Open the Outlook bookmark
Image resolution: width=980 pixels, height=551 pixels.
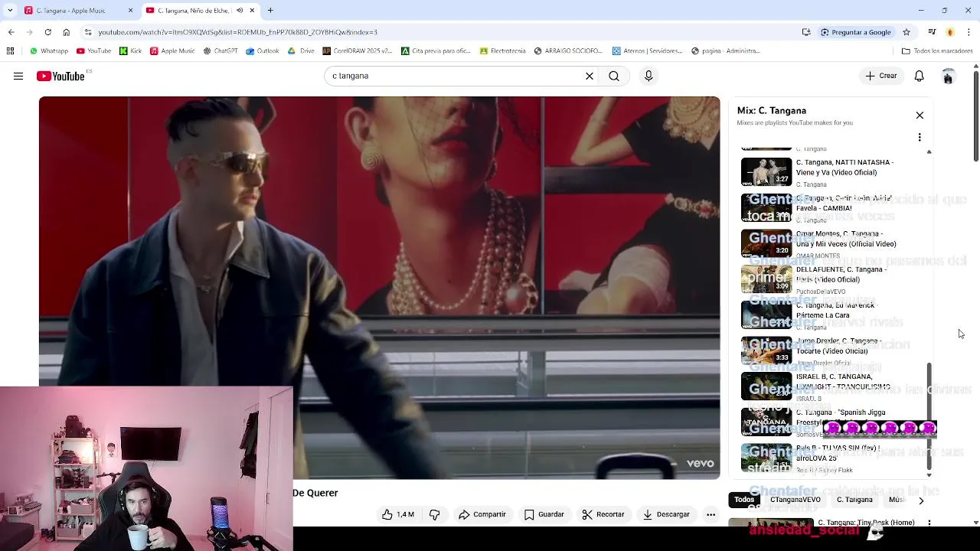[263, 51]
